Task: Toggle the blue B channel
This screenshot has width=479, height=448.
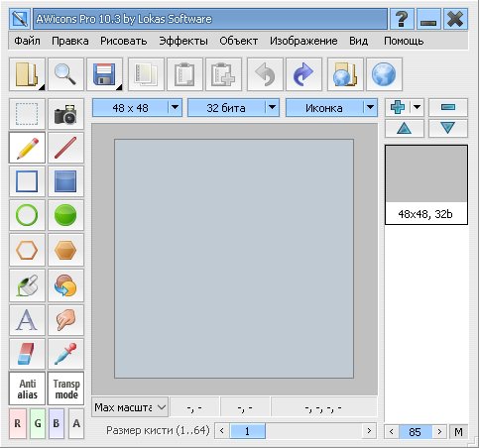Action: pos(57,423)
